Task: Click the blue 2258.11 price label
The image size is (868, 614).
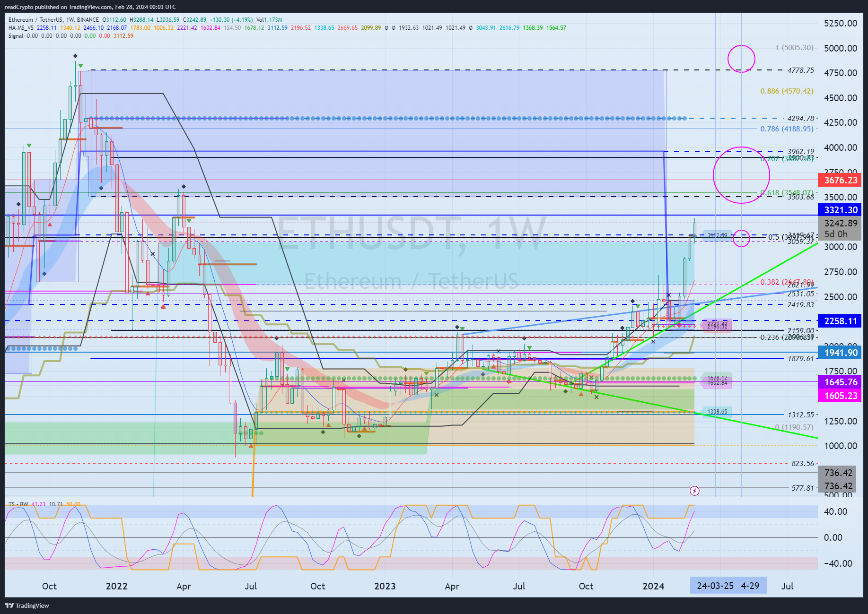Action: [841, 321]
